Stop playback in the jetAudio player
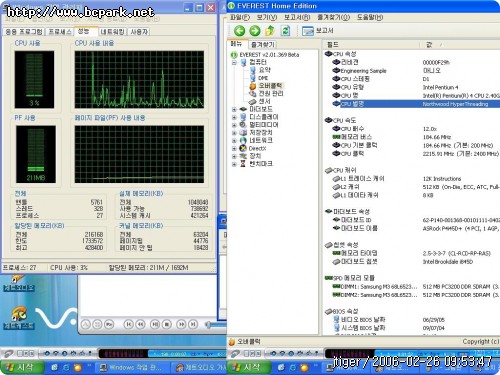The image size is (500, 375). [167, 324]
